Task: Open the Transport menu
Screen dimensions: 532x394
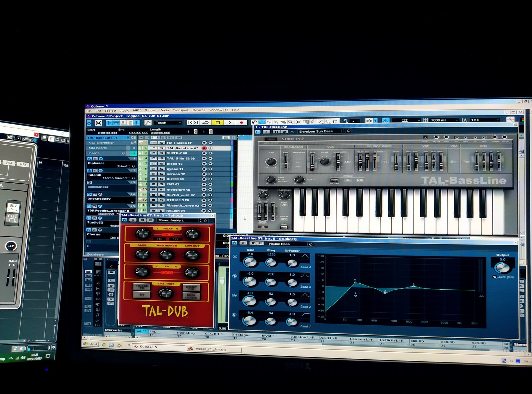Action: (181, 110)
